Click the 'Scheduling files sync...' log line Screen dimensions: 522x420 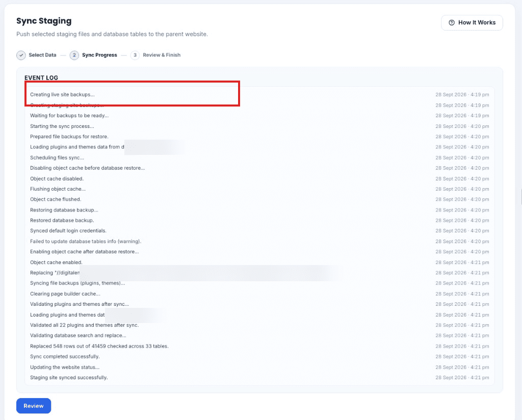point(57,157)
